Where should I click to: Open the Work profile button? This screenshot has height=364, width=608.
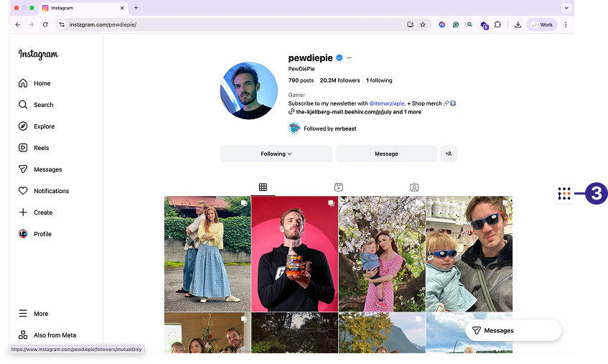coord(542,24)
